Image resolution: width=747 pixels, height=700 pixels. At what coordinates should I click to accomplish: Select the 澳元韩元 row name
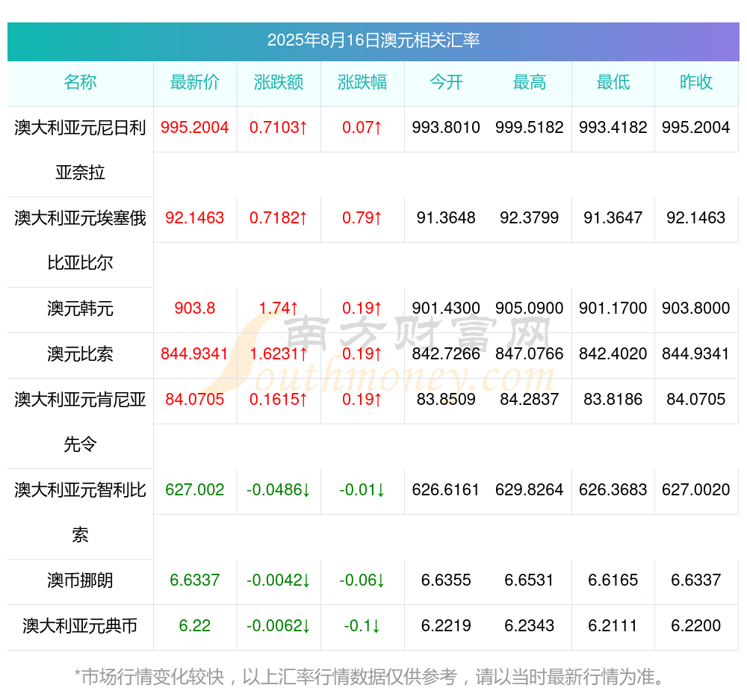point(80,309)
